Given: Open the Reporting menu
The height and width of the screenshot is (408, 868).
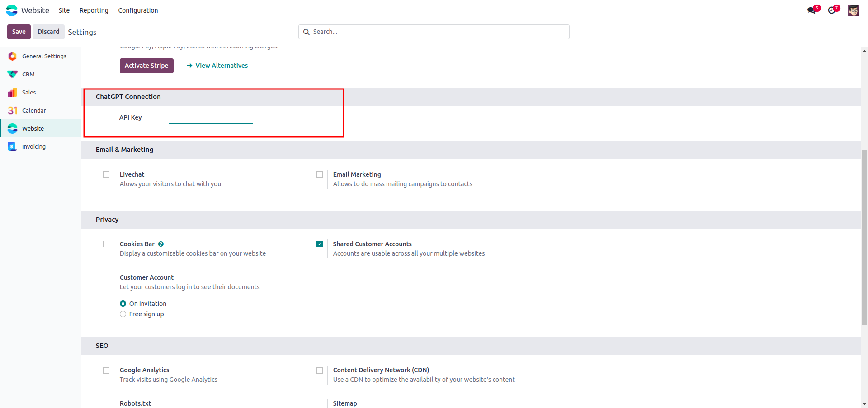Looking at the screenshot, I should click(94, 10).
